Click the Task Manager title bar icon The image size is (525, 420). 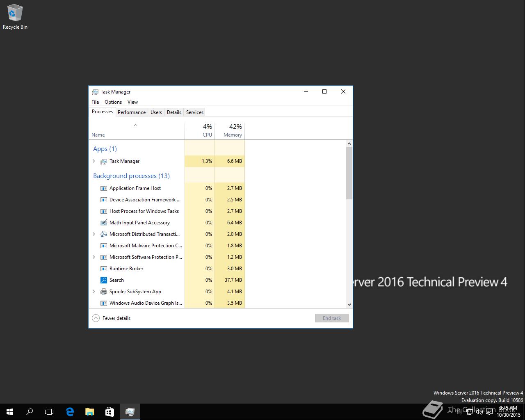coord(95,92)
